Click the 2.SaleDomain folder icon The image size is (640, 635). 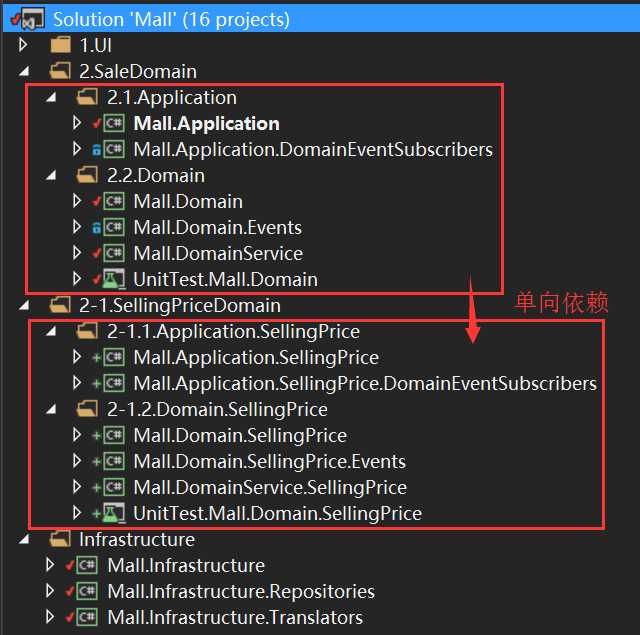60,71
